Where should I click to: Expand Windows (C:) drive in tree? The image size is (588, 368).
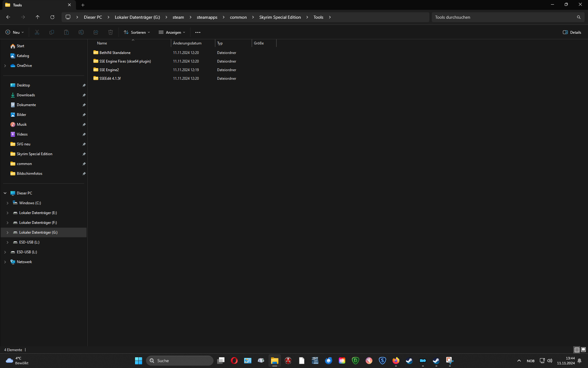7,203
